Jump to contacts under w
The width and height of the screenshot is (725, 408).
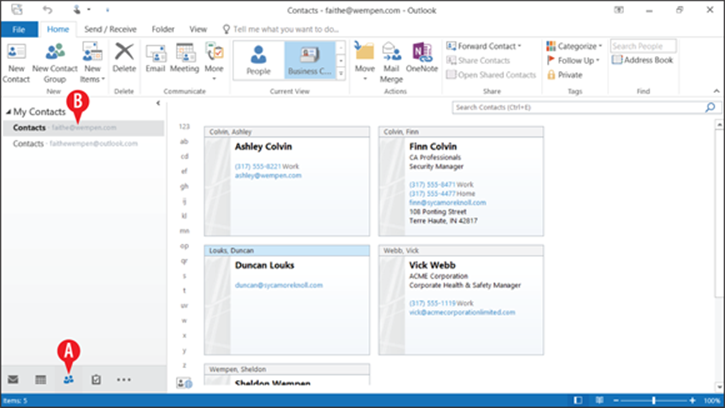[x=184, y=320]
